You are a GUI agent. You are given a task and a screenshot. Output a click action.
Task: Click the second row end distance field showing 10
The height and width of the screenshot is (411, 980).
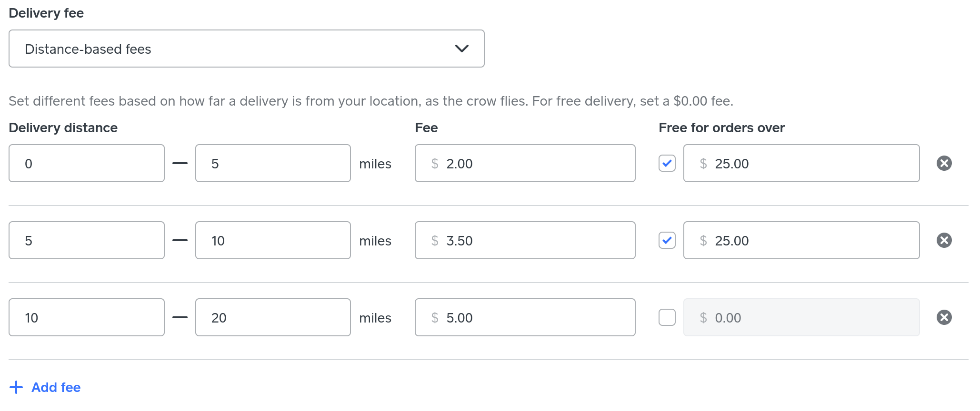(273, 240)
